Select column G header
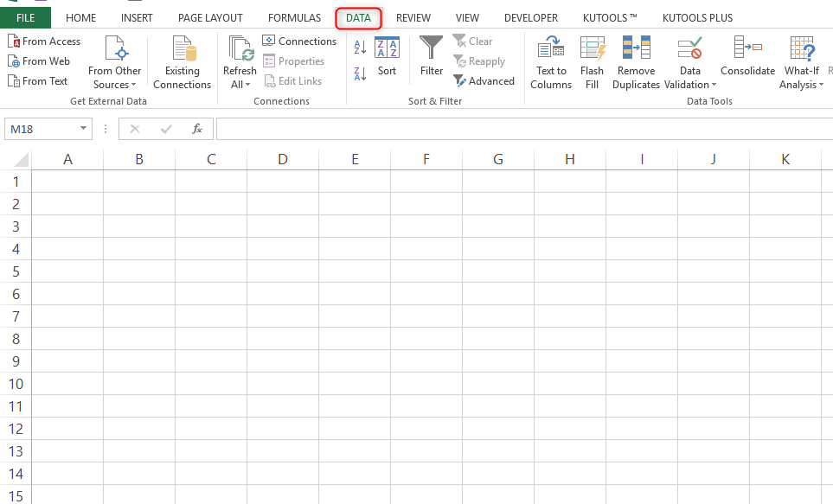 tap(497, 159)
